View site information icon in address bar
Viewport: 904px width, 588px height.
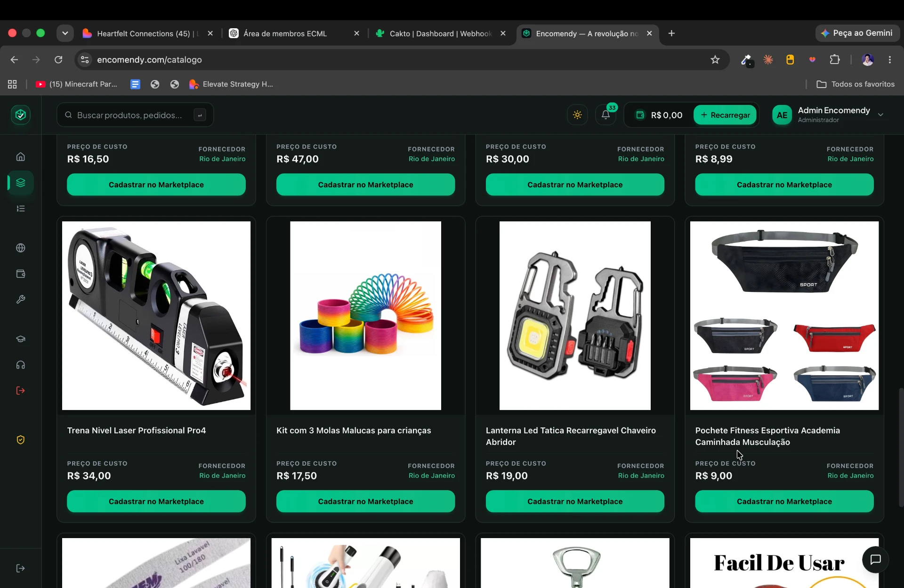coord(85,60)
